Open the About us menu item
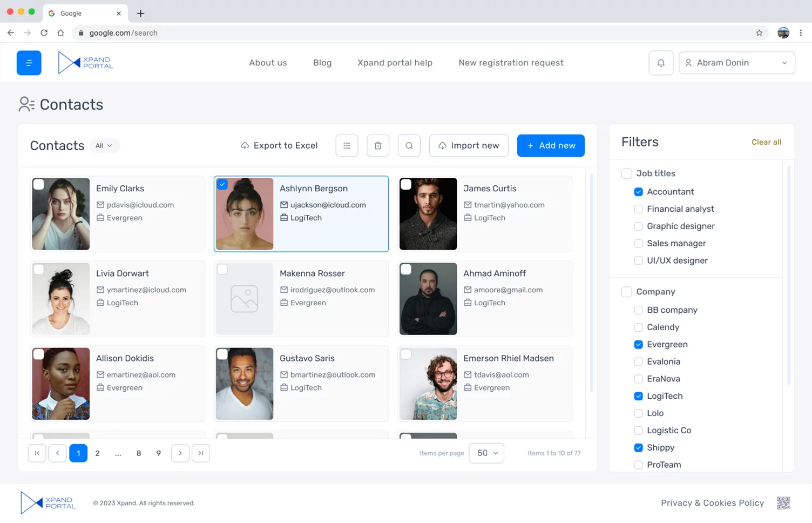This screenshot has height=523, width=812. [268, 63]
